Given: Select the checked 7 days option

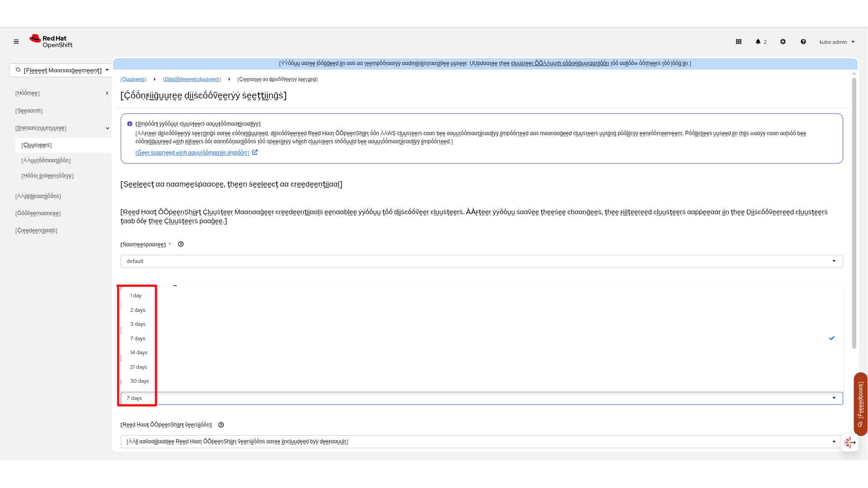Looking at the screenshot, I should tap(138, 338).
